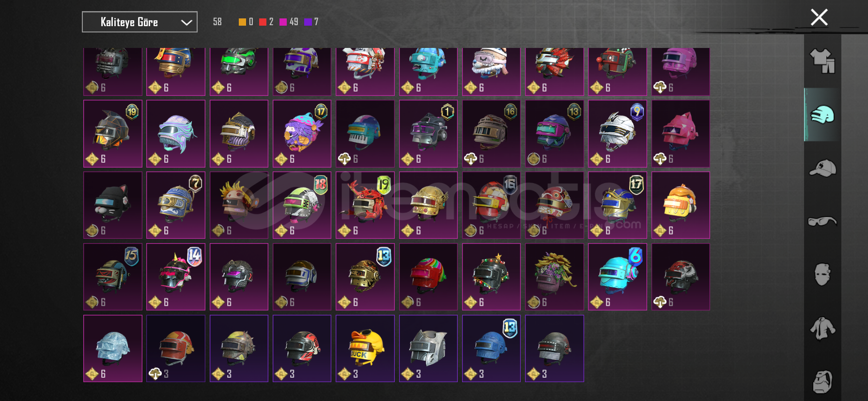The image size is (868, 401).
Task: Select the black cat helmet
Action: click(113, 205)
